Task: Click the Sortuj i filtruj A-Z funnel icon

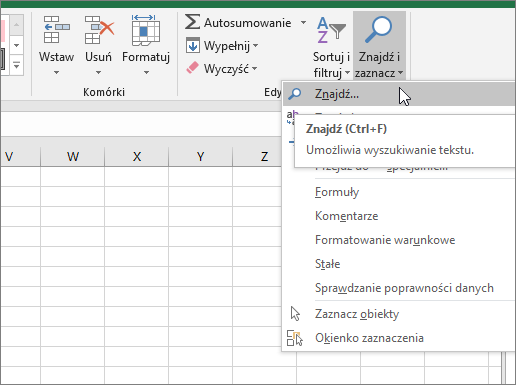Action: pyautogui.click(x=331, y=31)
